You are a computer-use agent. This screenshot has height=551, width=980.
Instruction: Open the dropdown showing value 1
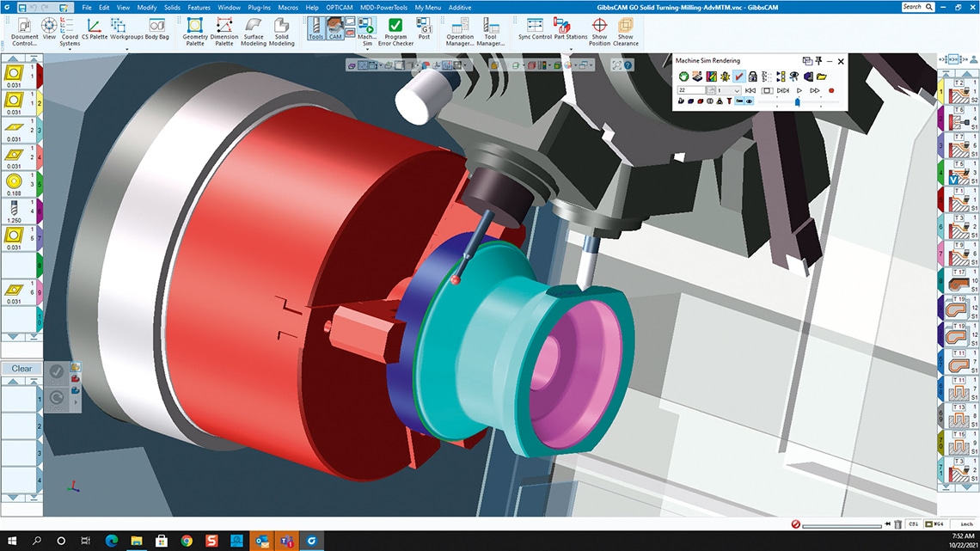(729, 90)
